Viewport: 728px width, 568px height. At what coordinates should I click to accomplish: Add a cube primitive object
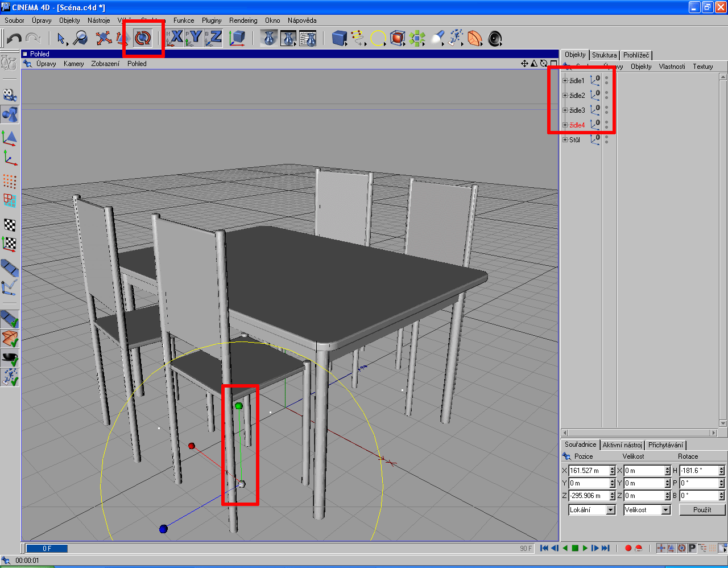[340, 38]
